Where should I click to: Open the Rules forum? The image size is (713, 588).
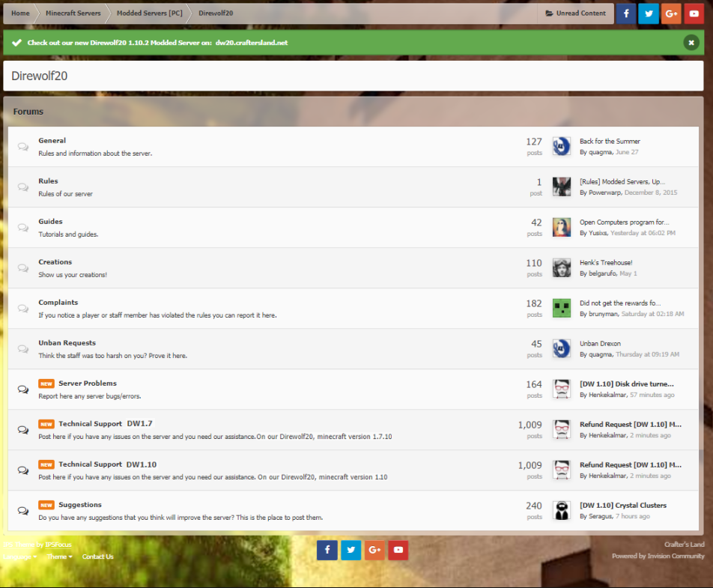(48, 181)
